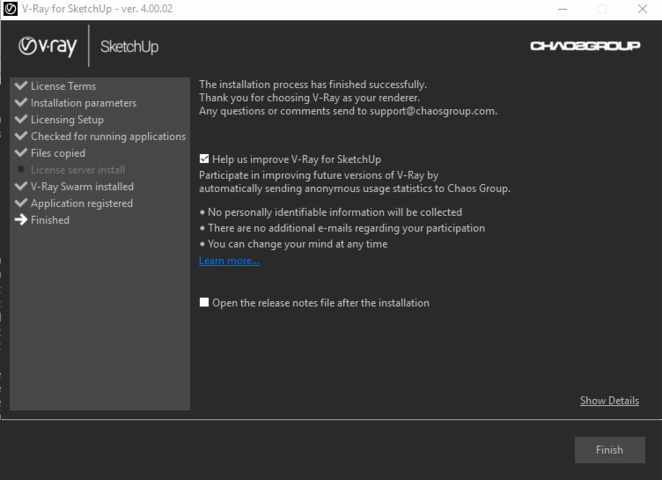The height and width of the screenshot is (480, 662).
Task: Click the SketchUp header text
Action: (x=129, y=46)
